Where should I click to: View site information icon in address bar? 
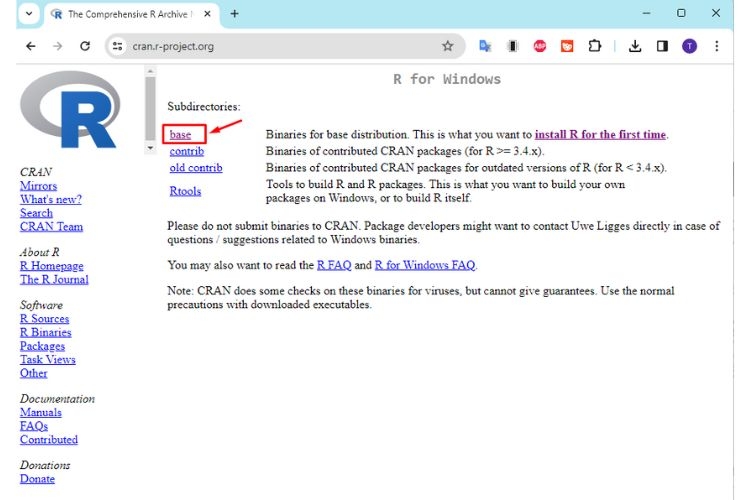pos(117,46)
